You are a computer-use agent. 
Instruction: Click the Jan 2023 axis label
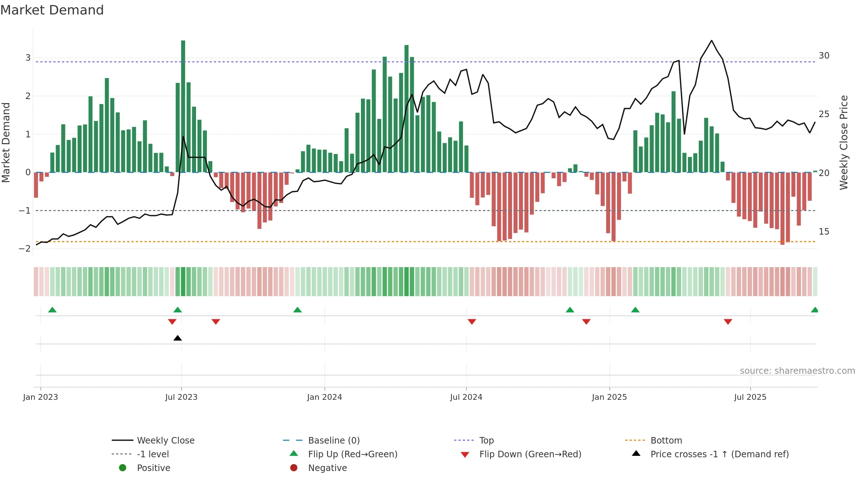click(x=41, y=397)
